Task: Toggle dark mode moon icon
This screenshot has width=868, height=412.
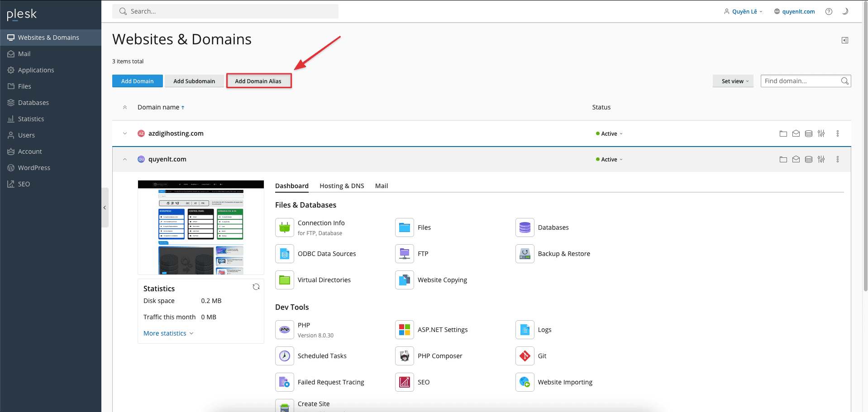Action: click(x=844, y=11)
